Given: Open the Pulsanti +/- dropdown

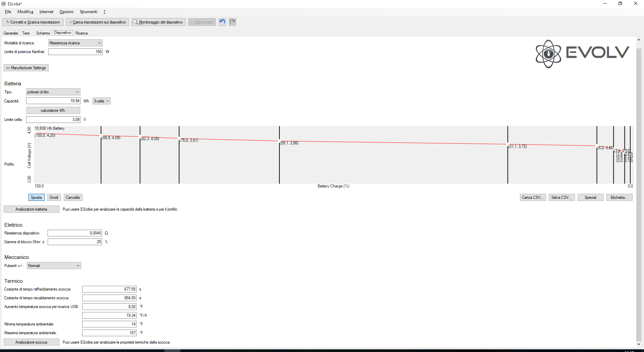Looking at the screenshot, I should (x=54, y=266).
